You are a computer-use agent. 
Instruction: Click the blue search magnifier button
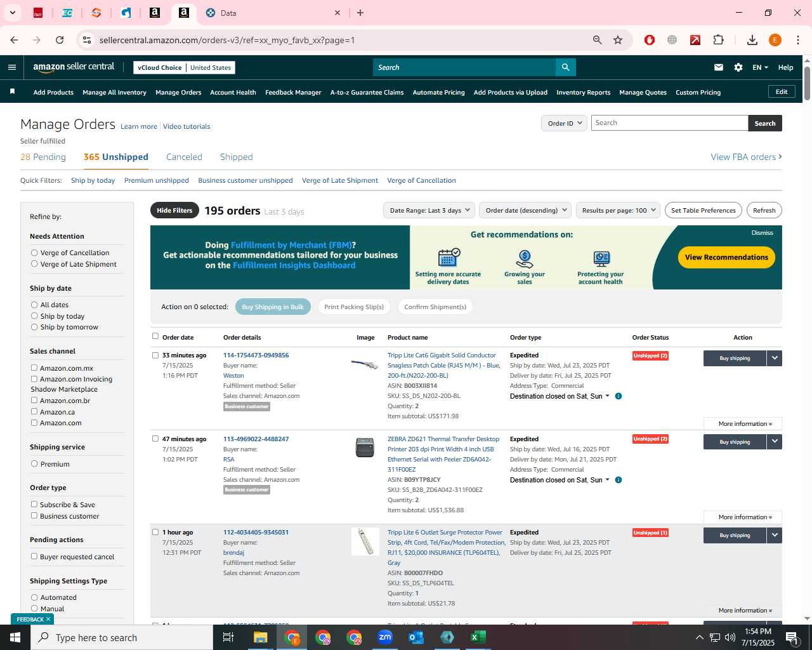[x=565, y=67]
